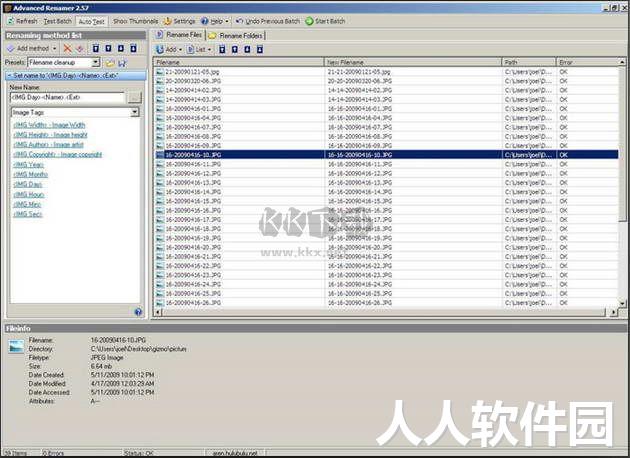
Task: Click the Test Batch button
Action: 57,21
